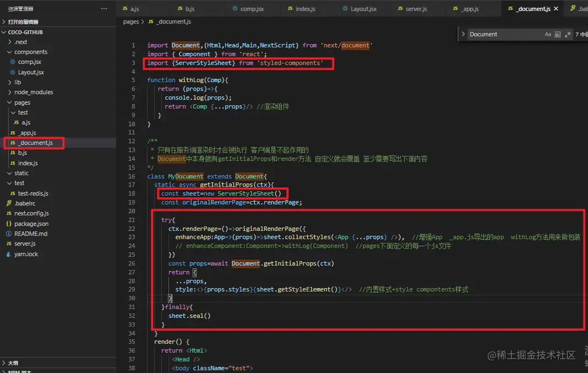
Task: Open explorer more actions ellipsis menu
Action: click(104, 8)
